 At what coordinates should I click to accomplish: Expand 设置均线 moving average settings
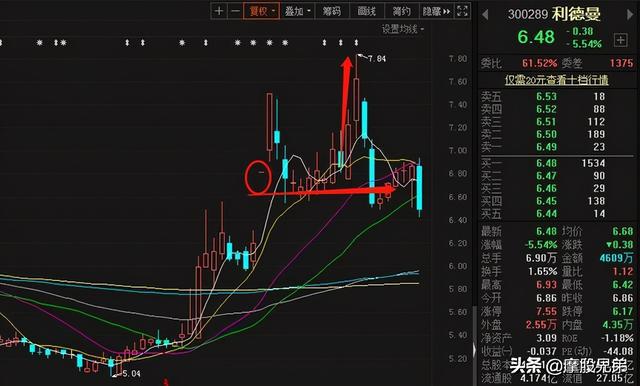[x=402, y=29]
